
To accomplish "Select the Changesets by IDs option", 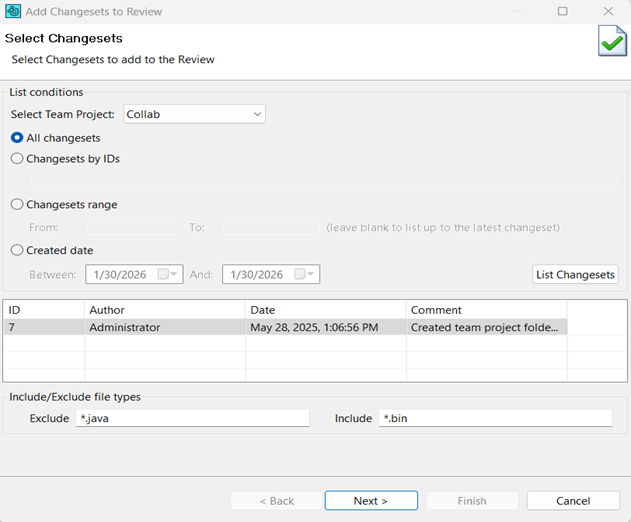I will click(x=17, y=159).
